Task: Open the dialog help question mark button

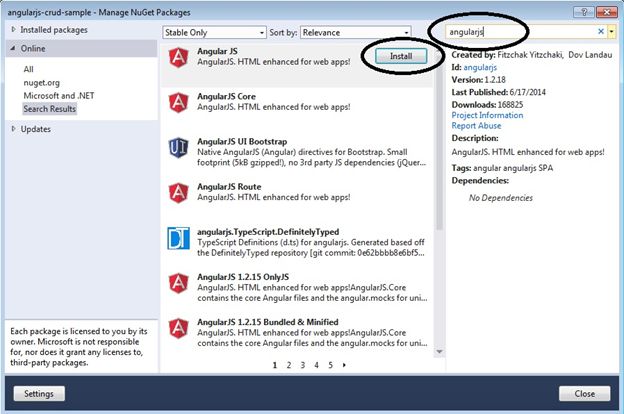Action: [584, 12]
